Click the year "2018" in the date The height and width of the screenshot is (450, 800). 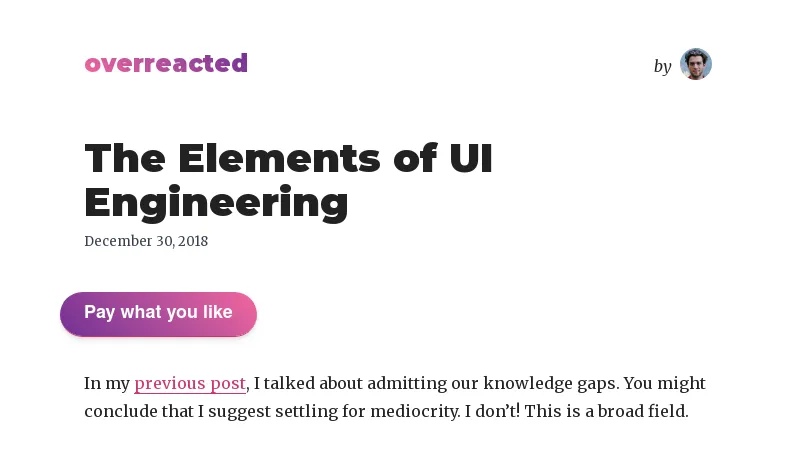click(192, 241)
